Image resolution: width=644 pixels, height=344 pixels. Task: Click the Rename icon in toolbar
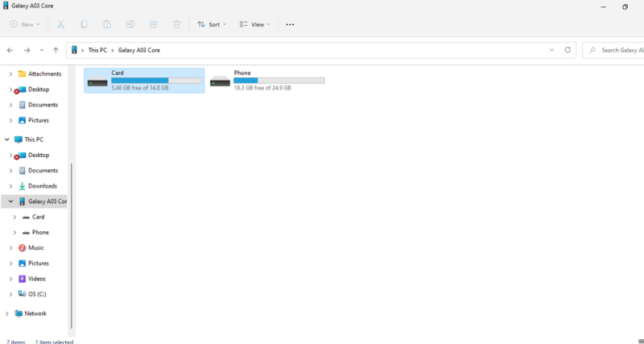[x=130, y=25]
